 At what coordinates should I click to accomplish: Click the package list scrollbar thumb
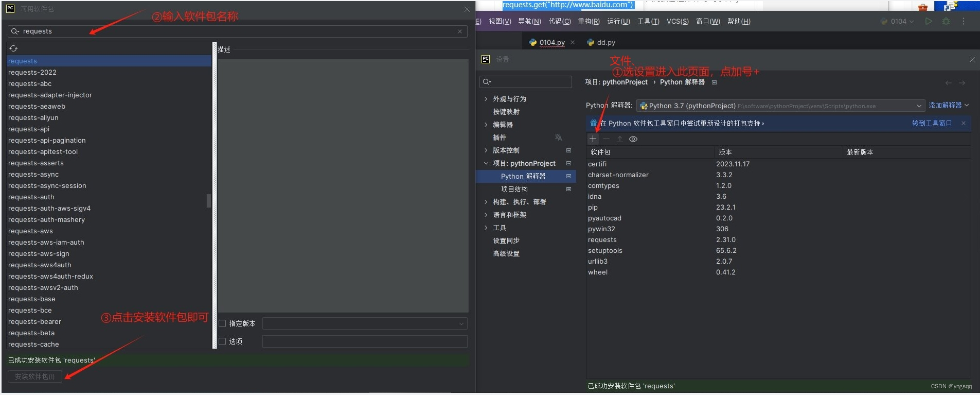coord(209,200)
